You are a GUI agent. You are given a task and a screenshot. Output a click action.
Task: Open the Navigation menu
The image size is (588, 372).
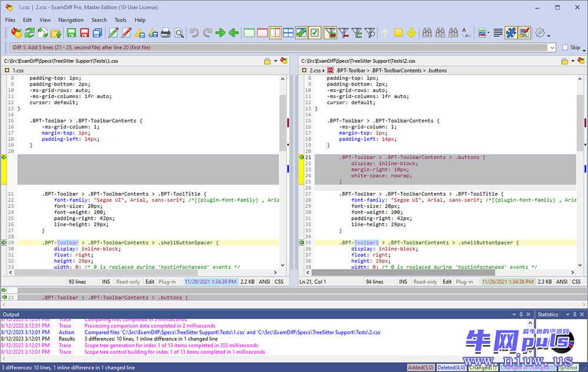click(x=71, y=20)
